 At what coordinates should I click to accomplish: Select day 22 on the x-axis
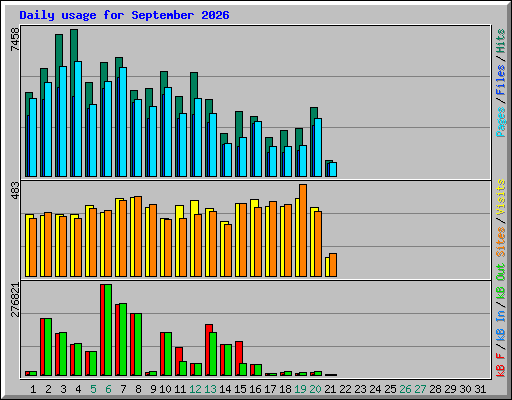pyautogui.click(x=345, y=389)
